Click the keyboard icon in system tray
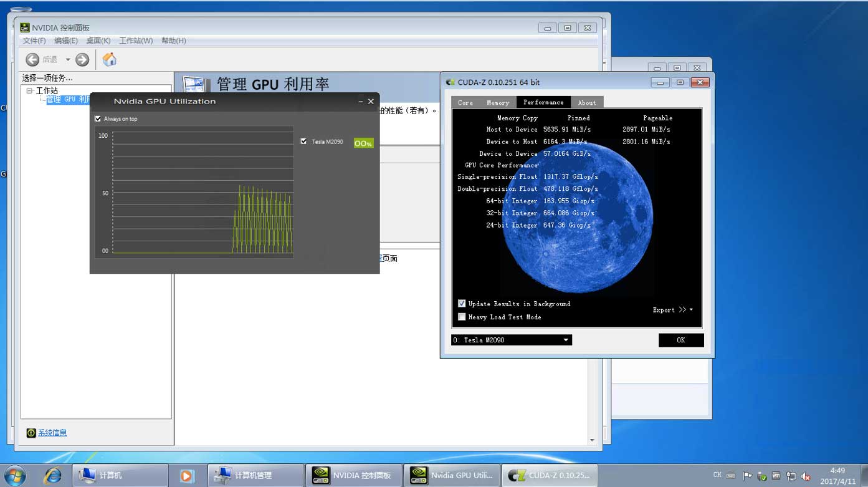Image resolution: width=868 pixels, height=487 pixels. 731,476
